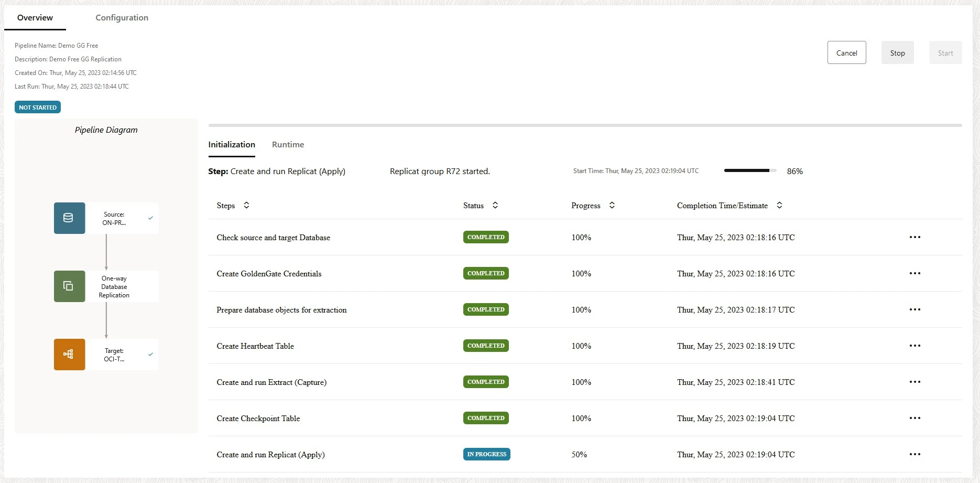Screen dimensions: 980x483
Task: Sort by Completion Time/Estimate column
Action: [x=779, y=205]
